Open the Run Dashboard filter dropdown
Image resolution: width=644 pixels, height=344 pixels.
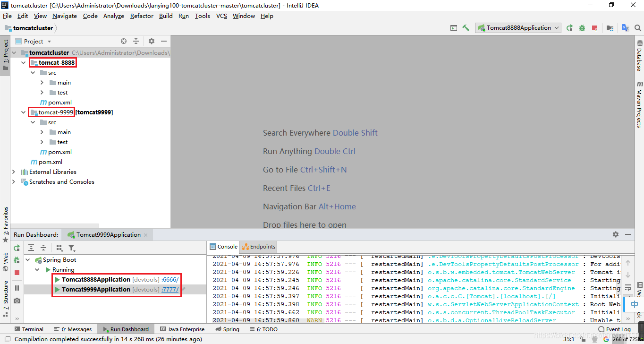point(72,248)
